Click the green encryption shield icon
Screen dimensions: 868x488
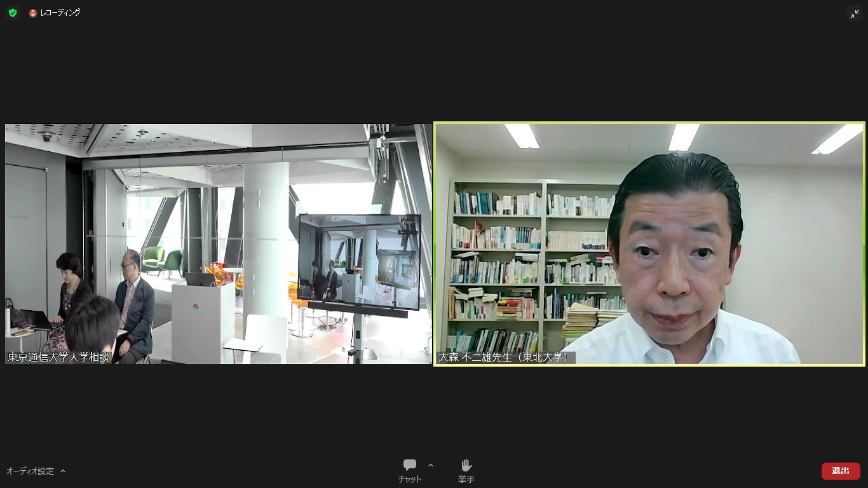point(13,13)
